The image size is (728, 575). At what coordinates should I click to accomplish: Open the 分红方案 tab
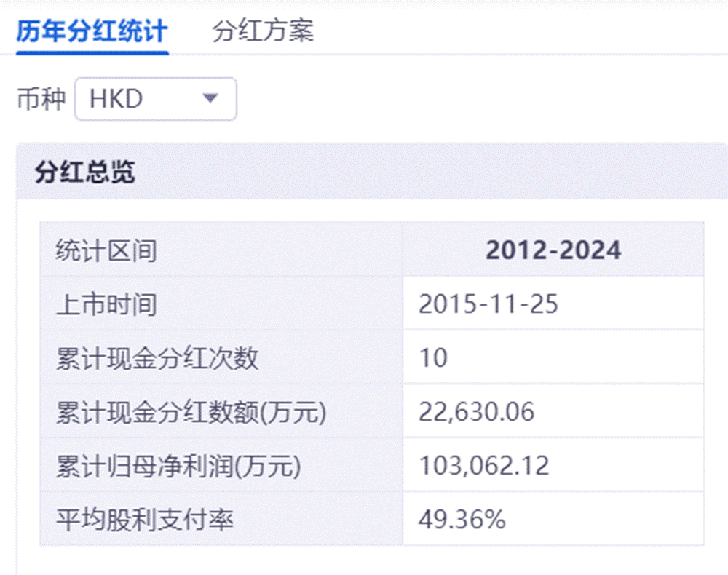click(x=263, y=32)
